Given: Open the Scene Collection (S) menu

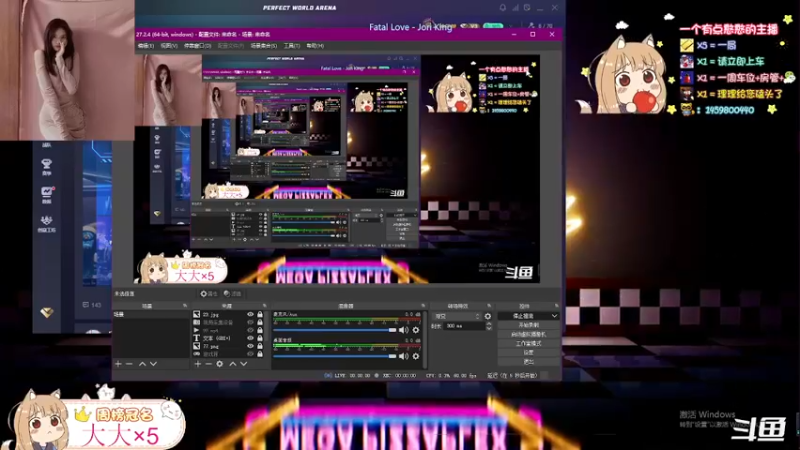Looking at the screenshot, I should coord(264,46).
